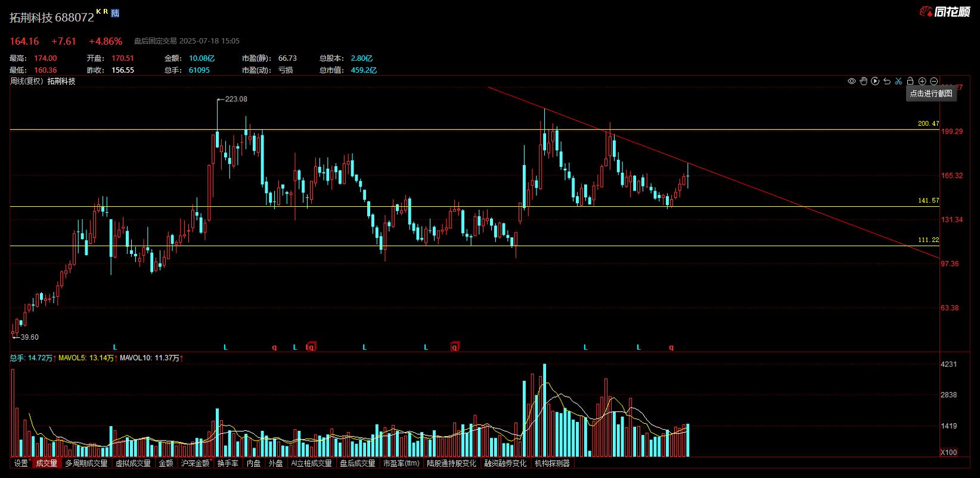980x478 pixels.
Task: Click the 4231 volume axis label
Action: [x=948, y=364]
